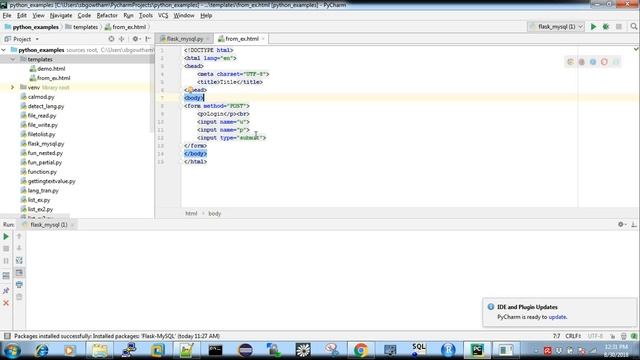This screenshot has height=360, width=640.
Task: Open the CRLF line separator selector
Action: click(x=573, y=336)
